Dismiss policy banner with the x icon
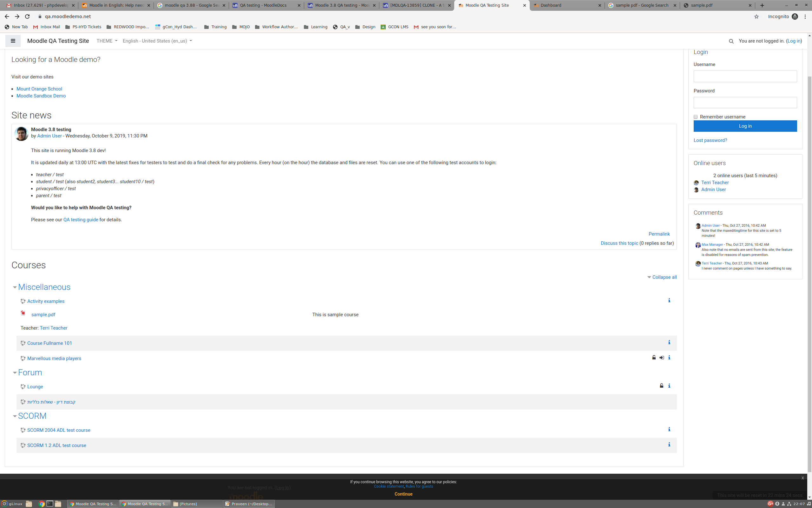Image resolution: width=812 pixels, height=508 pixels. (x=802, y=478)
